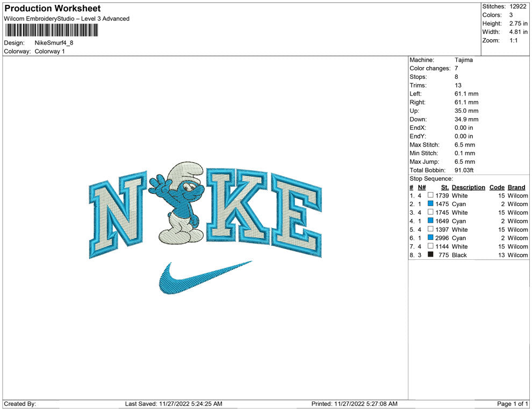Screen dimensions: 532x409
Task: Click the 'Last Saved: 11/27/2022 5:24:25 AM' text
Action: [174, 404]
